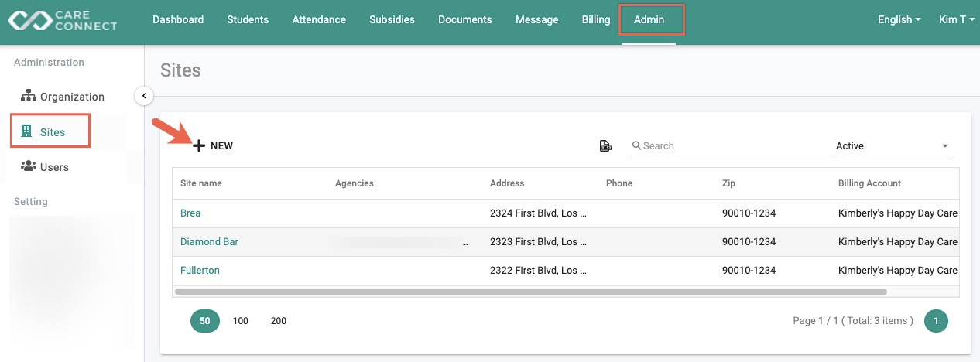Screen dimensions: 980x362
Task: Set page size to 100
Action: pos(241,320)
